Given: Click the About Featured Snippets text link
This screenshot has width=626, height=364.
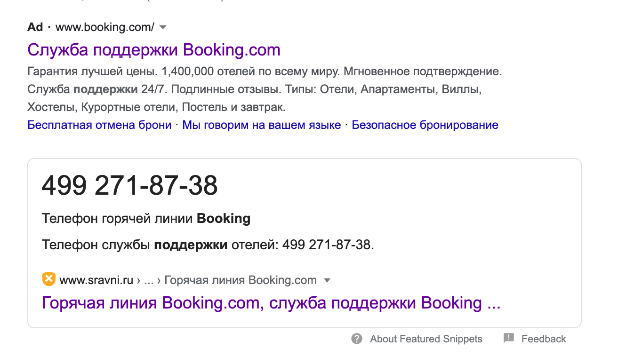Looking at the screenshot, I should (x=426, y=339).
